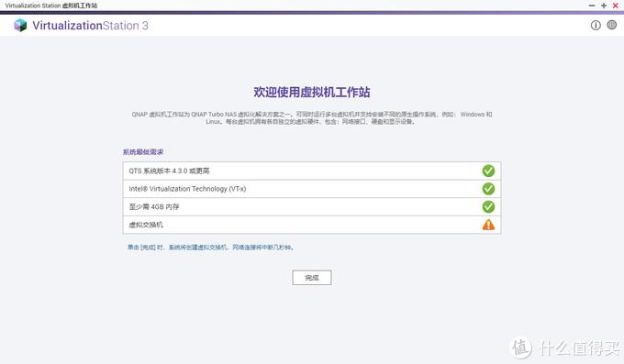Click the 欢迎使用虚拟机工作站 title
Viewport: 624px width, 364px height.
click(312, 93)
